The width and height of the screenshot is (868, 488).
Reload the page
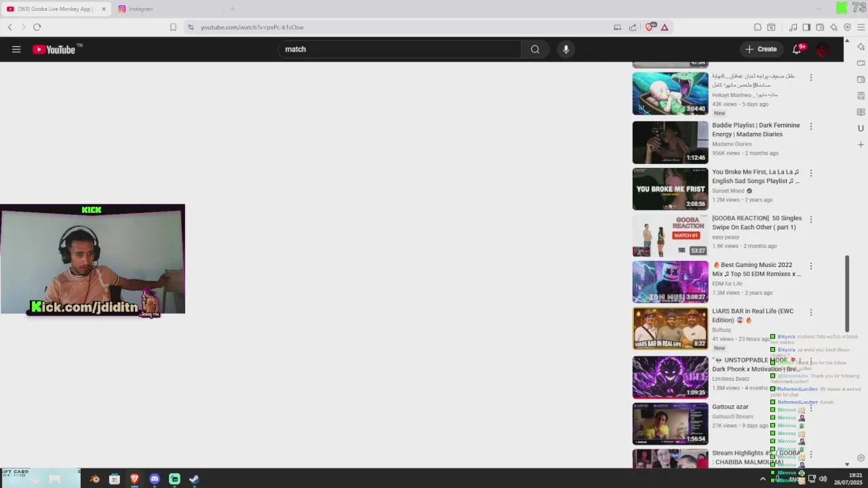[37, 27]
